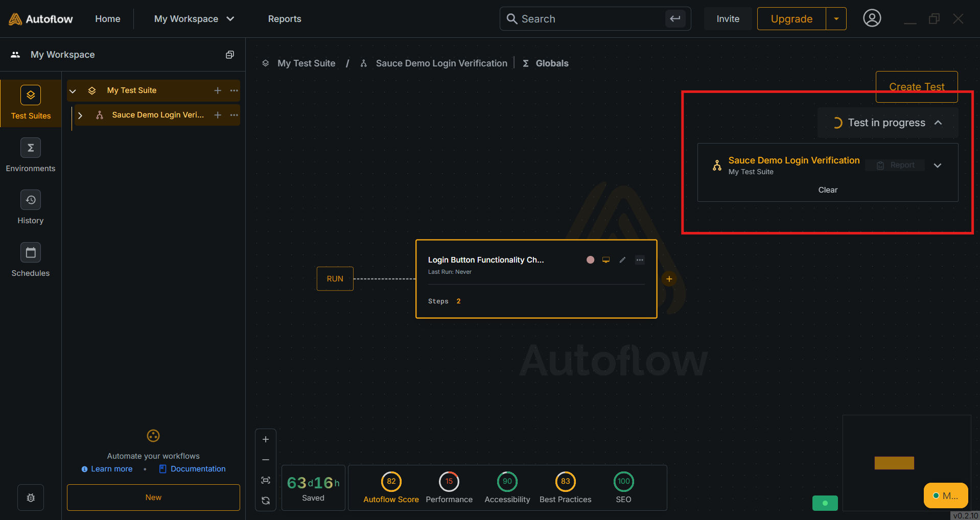Expand the Sauce Demo Login Veri... tree node
The width and height of the screenshot is (980, 520).
pos(80,115)
